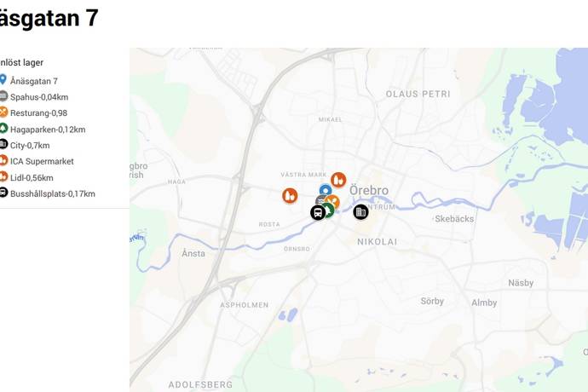
Task: Click the black bus stop marker on map
Action: pyautogui.click(x=318, y=213)
